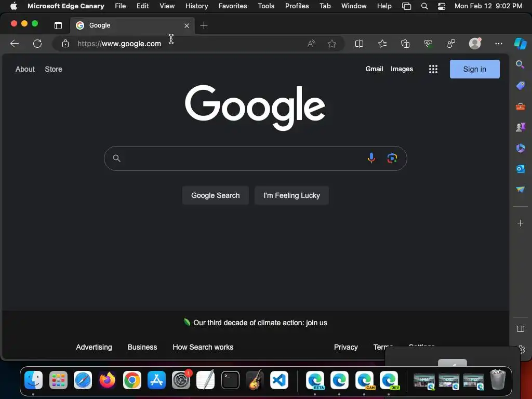This screenshot has width=532, height=399.
Task: Open the Profiles menu
Action: pos(297,6)
